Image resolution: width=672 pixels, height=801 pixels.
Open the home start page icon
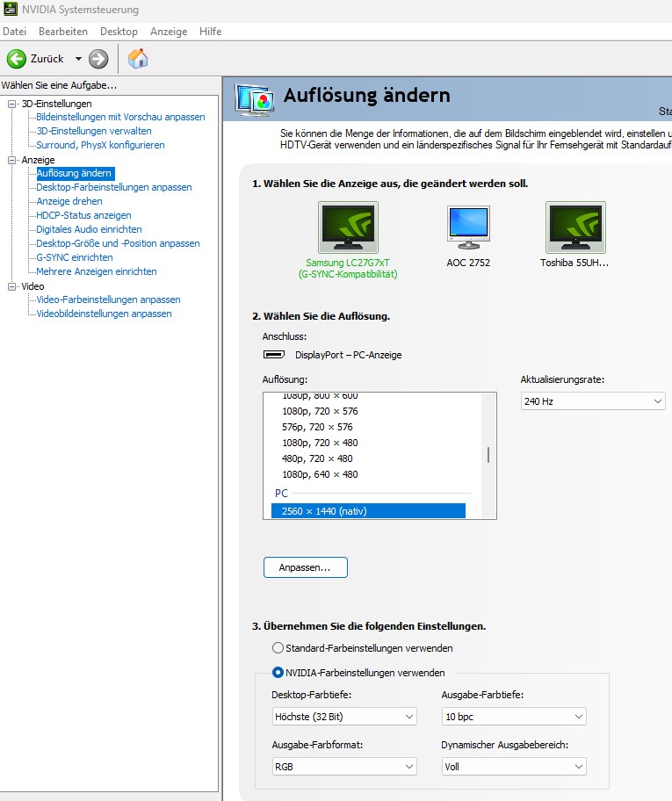137,59
